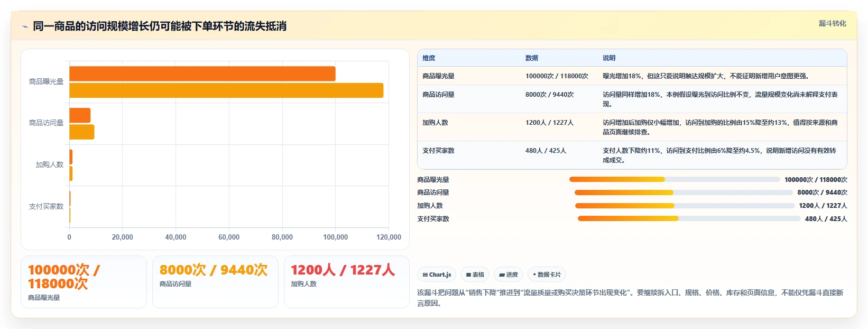This screenshot has width=868, height=329.
Task: Click the 商品访问量 progress bar
Action: 684,193
